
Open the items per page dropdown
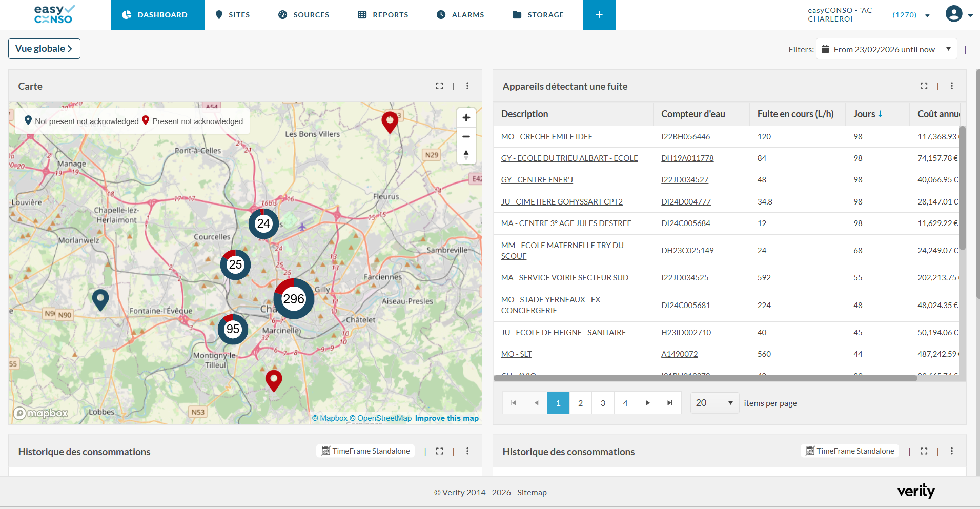pyautogui.click(x=714, y=403)
